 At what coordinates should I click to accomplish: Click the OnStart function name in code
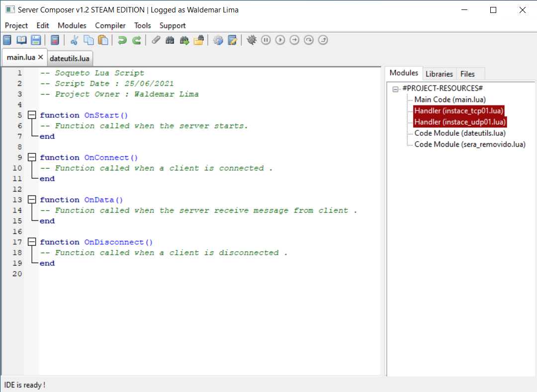click(101, 115)
